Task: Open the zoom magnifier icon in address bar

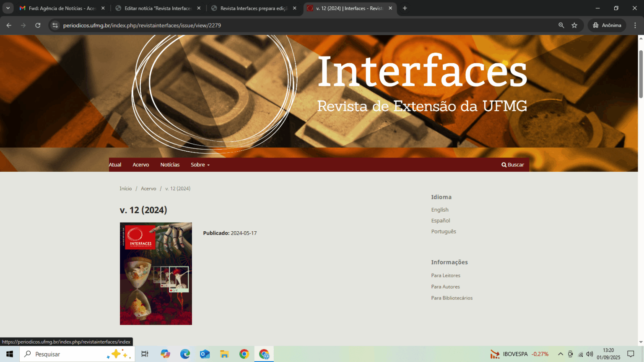Action: tap(561, 25)
